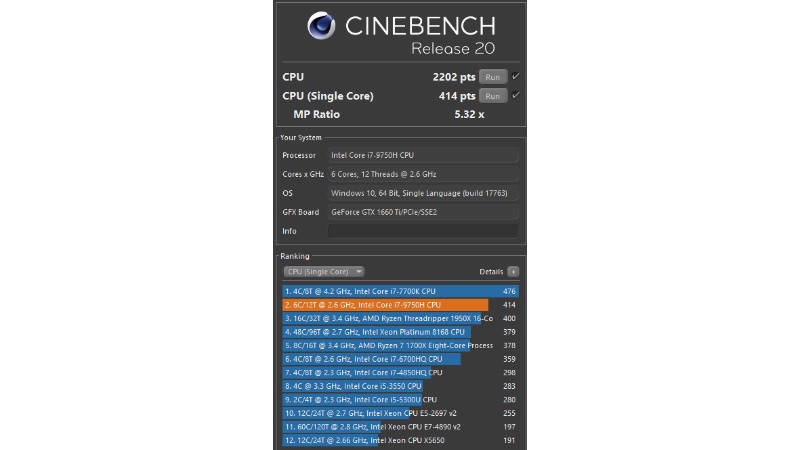Select the AMD Ryzen 7 1700X ranking entry
800x450 pixels.
[x=401, y=345]
